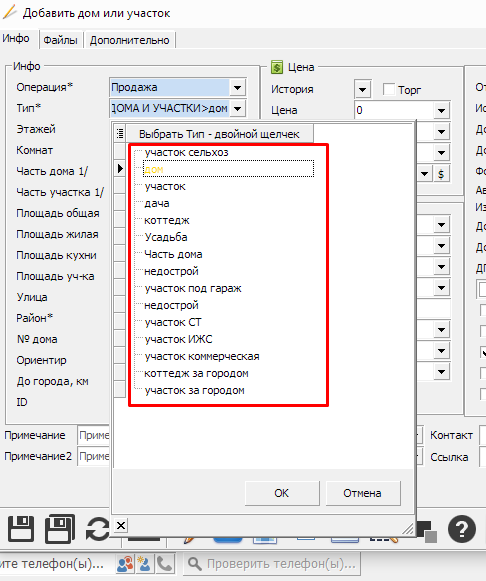
Task: Click the contacts people icon near phone field
Action: click(125, 564)
